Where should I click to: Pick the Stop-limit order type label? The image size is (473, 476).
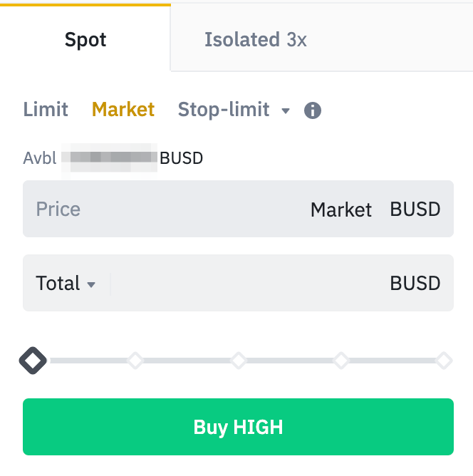coord(224,110)
